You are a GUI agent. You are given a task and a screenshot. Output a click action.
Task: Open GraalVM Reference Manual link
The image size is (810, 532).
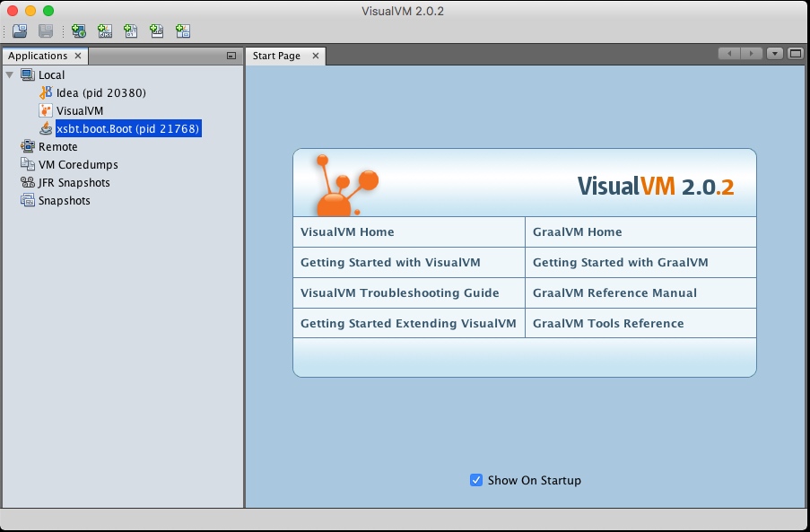(614, 292)
